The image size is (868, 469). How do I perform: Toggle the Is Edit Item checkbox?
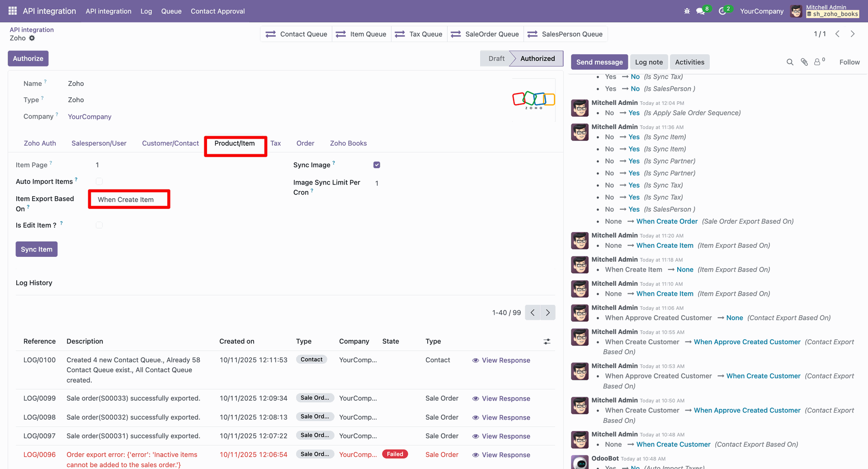tap(99, 225)
